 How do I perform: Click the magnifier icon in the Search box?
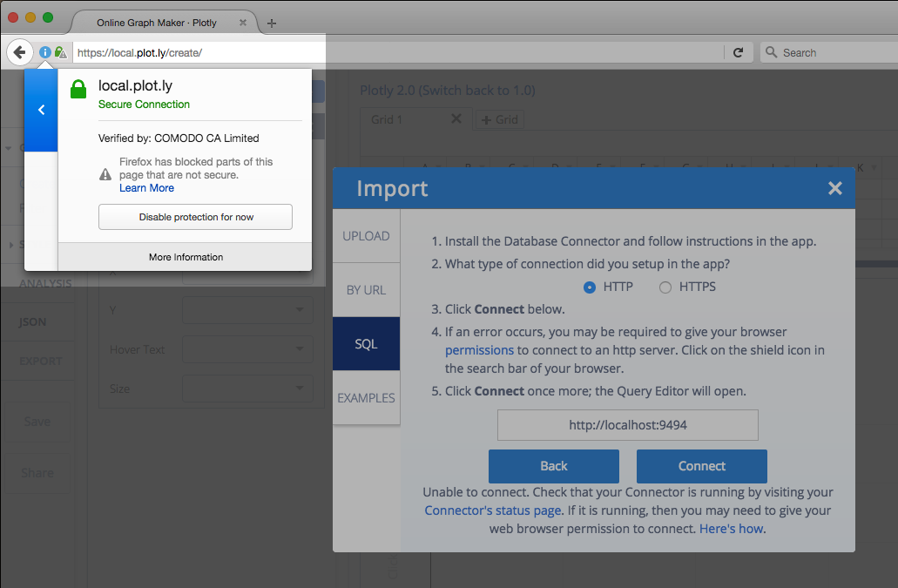pos(772,52)
